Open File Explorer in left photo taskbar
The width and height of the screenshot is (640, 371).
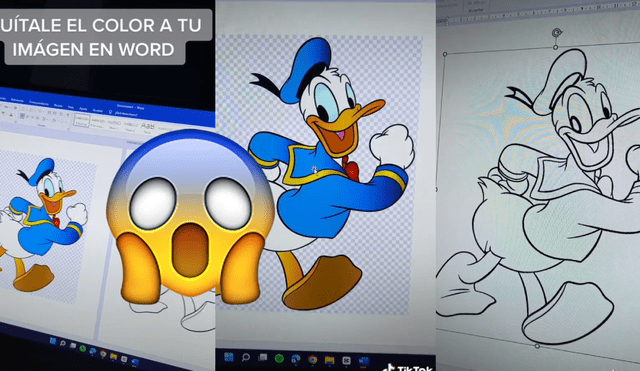(113, 357)
